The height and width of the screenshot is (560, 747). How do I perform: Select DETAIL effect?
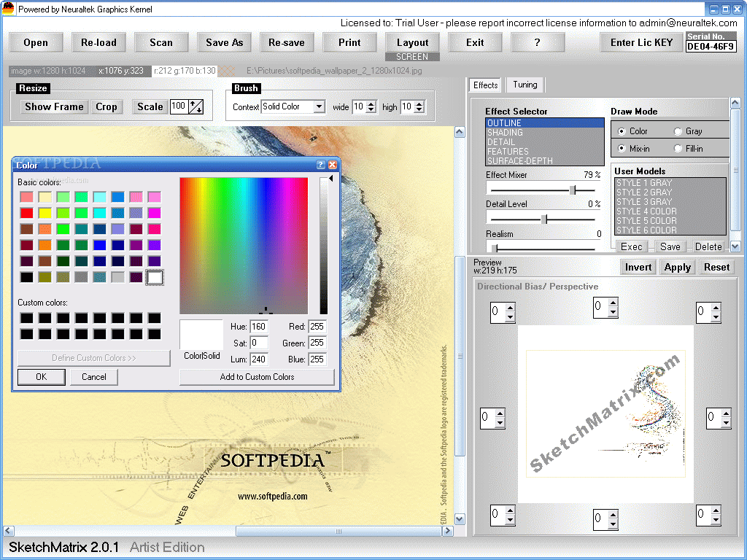(x=544, y=142)
